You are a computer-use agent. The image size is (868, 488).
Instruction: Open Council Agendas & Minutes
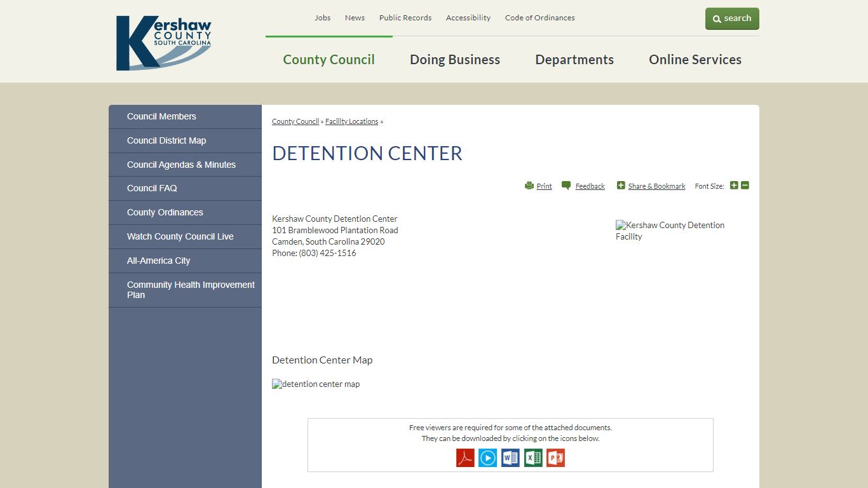185,165
